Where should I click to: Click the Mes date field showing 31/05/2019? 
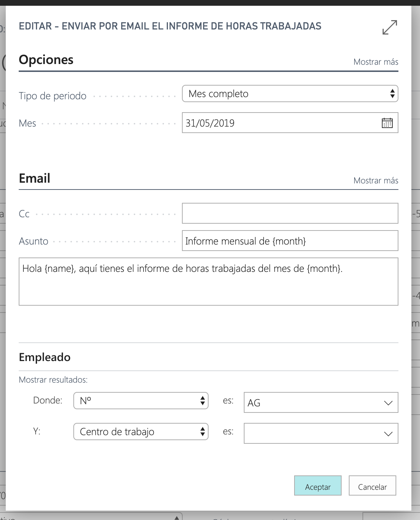[280, 123]
